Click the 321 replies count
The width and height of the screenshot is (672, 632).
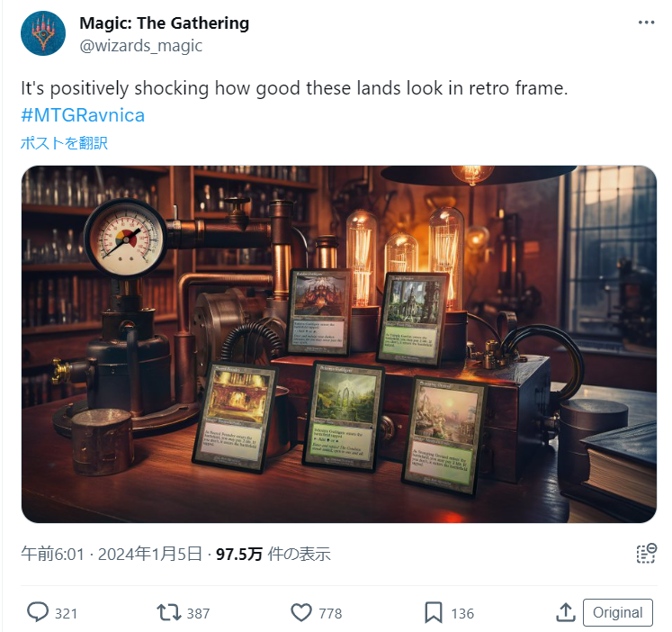tap(66, 614)
